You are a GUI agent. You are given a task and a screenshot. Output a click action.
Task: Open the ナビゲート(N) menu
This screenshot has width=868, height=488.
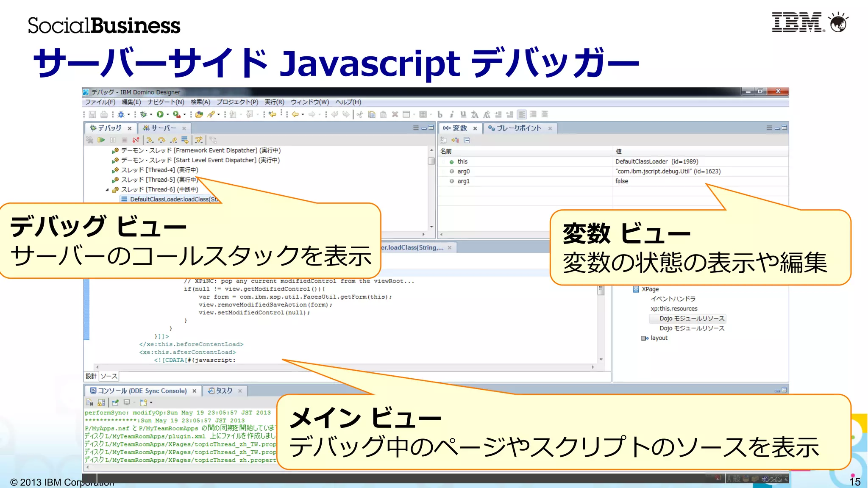[x=166, y=102]
